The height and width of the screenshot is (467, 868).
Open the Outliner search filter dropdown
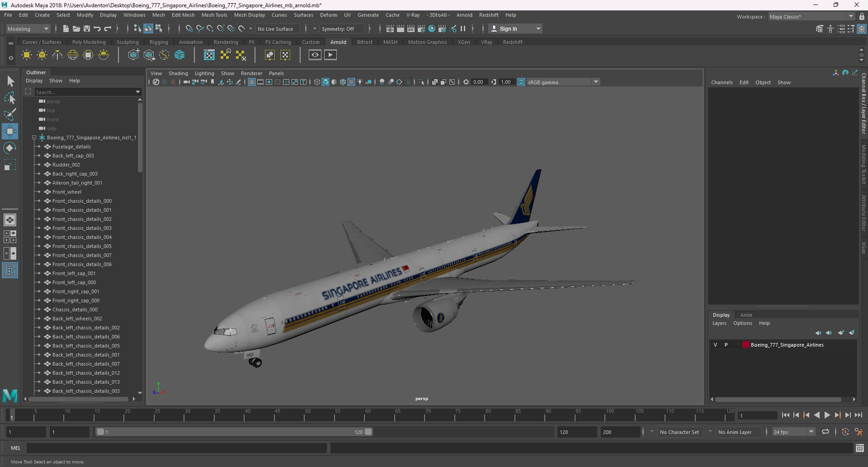click(138, 92)
